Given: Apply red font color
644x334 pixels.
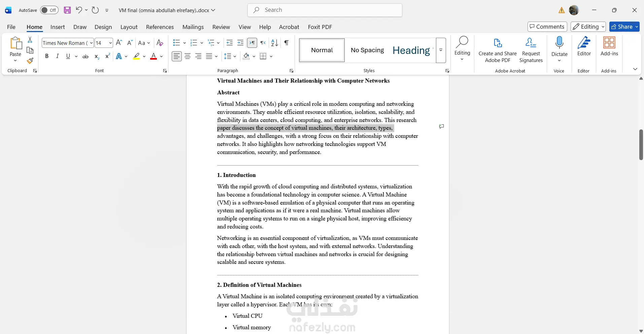Looking at the screenshot, I should click(154, 56).
